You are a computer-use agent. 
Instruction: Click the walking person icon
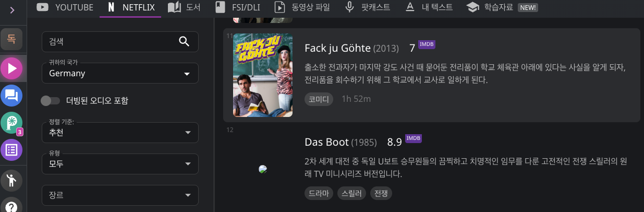click(11, 180)
